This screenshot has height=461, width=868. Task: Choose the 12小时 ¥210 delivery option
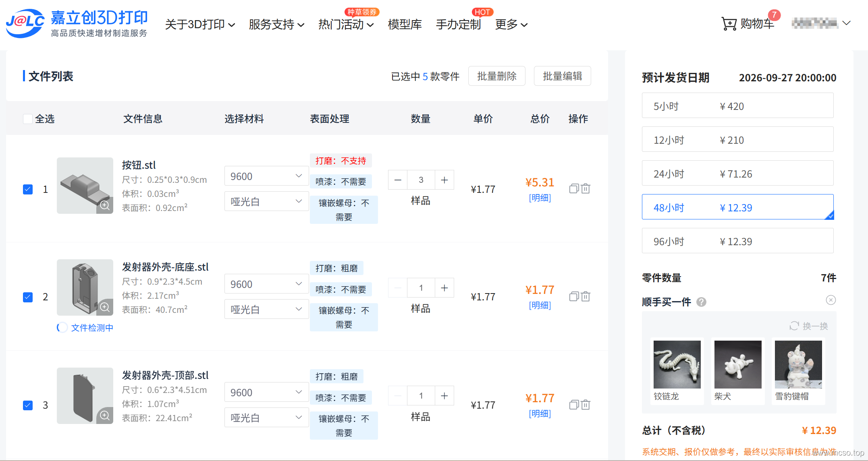[737, 139]
